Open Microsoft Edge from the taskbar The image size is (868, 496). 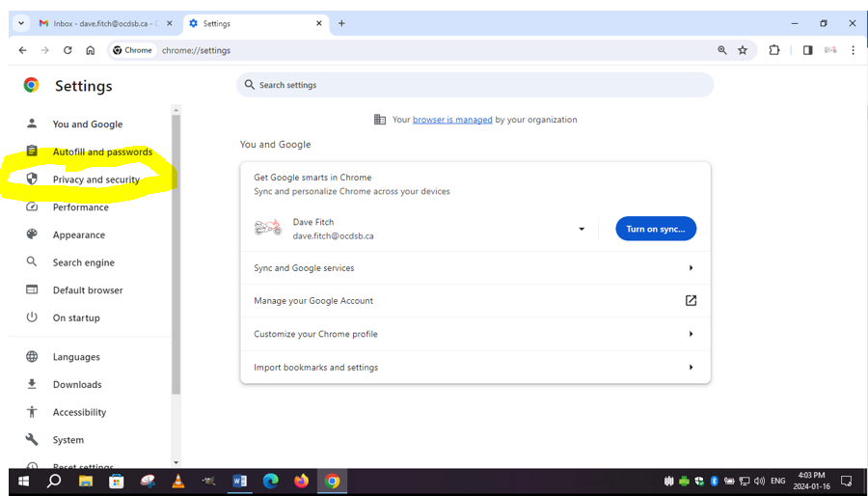(271, 482)
